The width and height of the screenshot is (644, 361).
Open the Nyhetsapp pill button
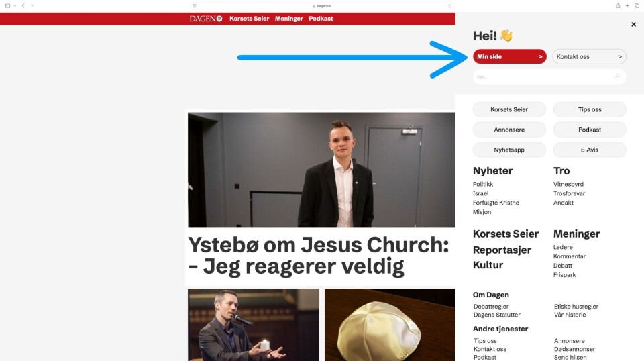509,150
